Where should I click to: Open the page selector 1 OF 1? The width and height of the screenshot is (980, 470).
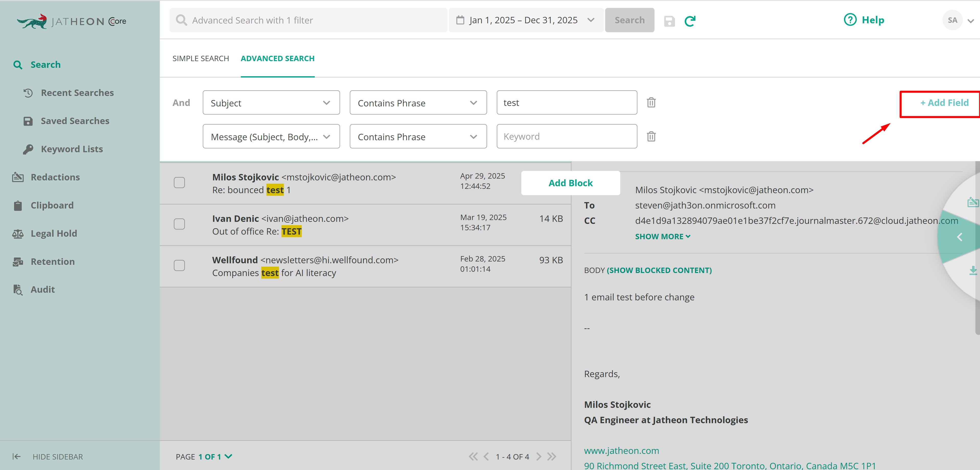(215, 457)
